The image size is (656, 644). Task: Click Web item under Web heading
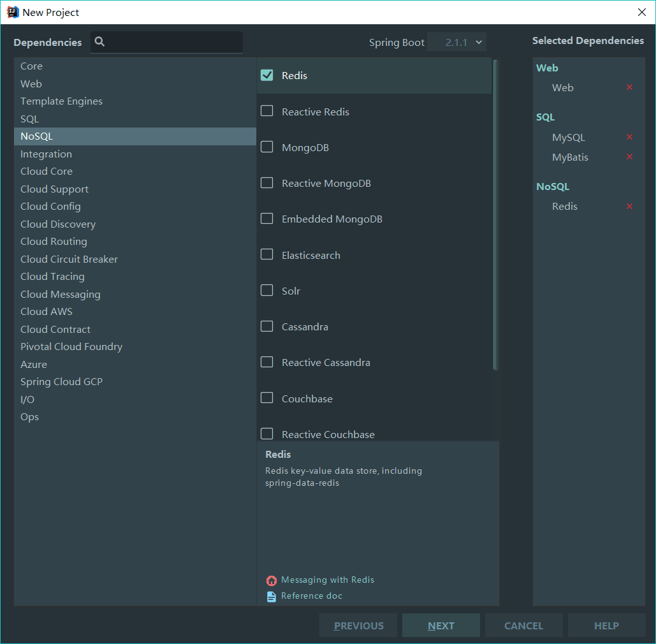coord(563,88)
